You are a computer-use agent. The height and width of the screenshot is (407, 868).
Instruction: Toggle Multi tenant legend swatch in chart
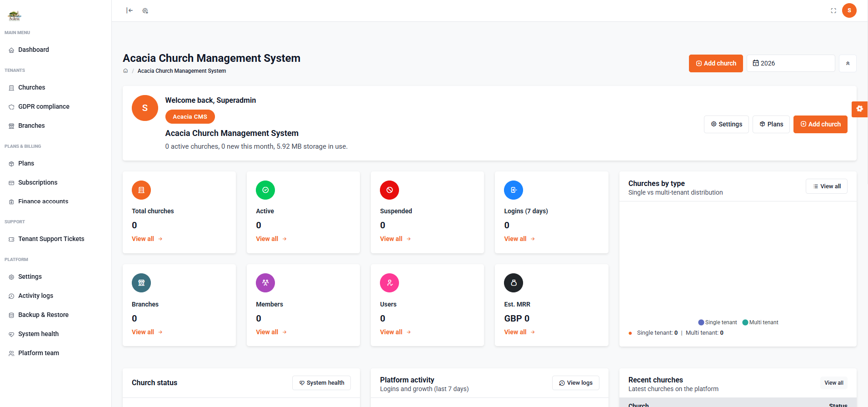(745, 322)
